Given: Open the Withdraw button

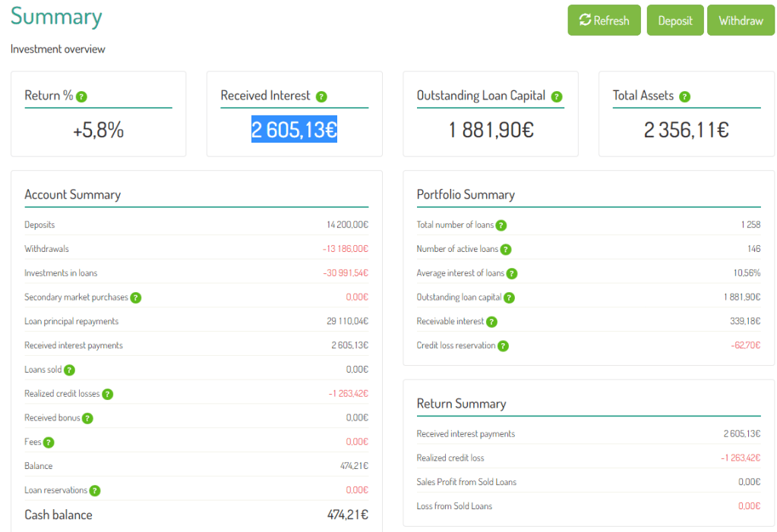Looking at the screenshot, I should point(741,20).
